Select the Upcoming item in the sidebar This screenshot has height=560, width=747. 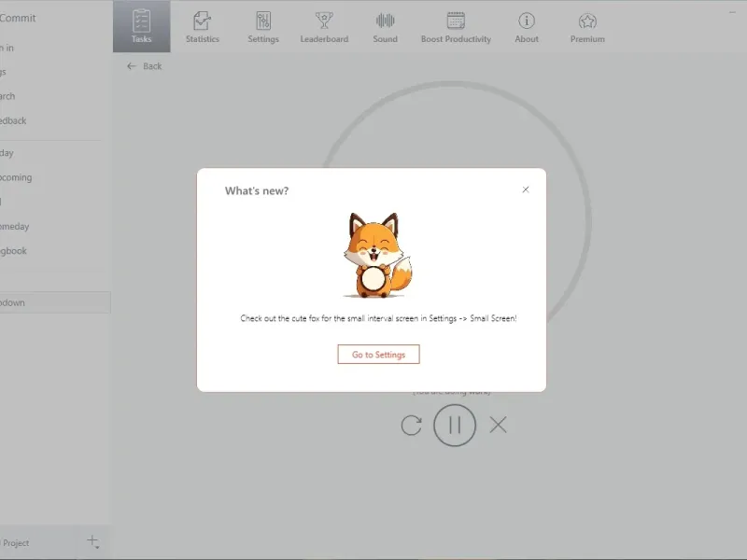pos(16,177)
